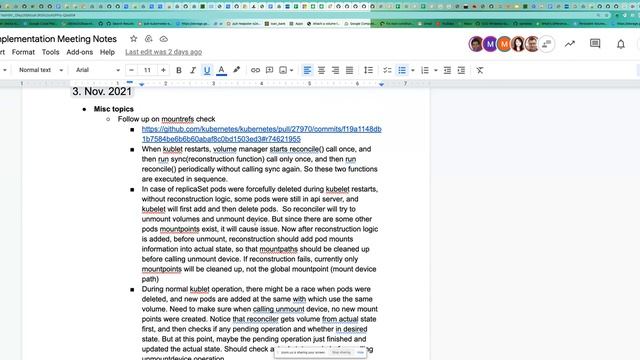
Task: Set text color with the A icon
Action: point(221,70)
